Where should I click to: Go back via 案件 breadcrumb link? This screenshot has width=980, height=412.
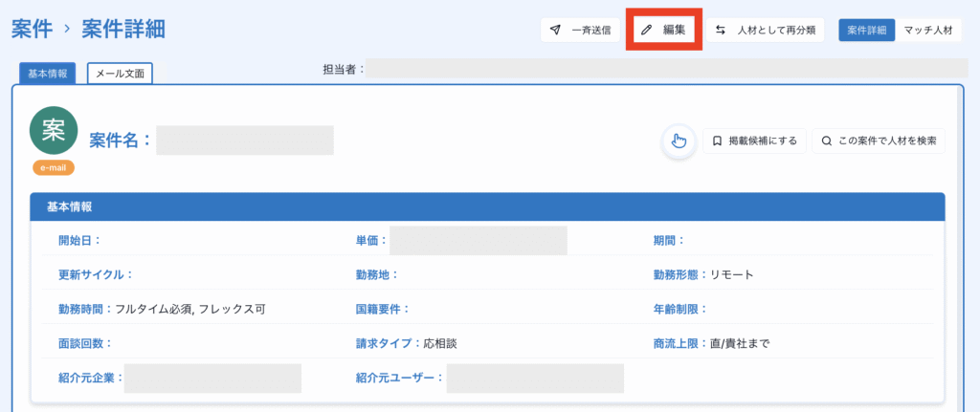point(33,30)
